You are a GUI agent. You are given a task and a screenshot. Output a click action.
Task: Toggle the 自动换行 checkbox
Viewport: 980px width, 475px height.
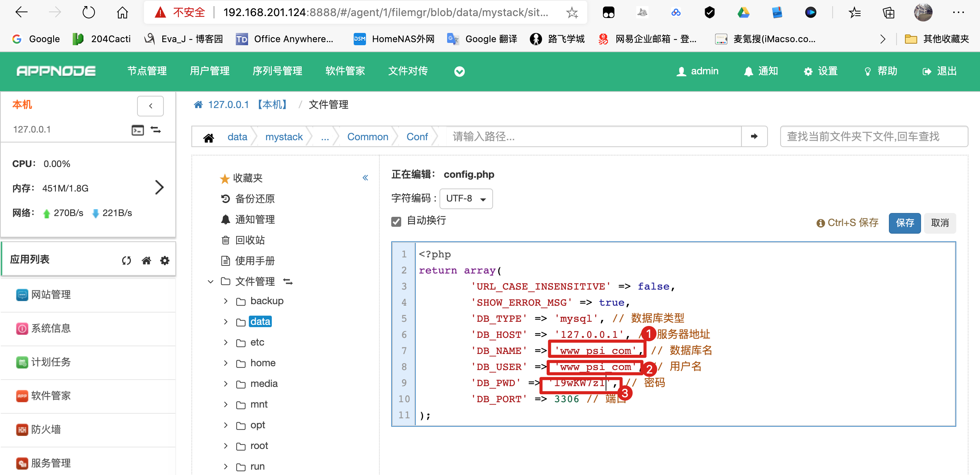pos(396,221)
